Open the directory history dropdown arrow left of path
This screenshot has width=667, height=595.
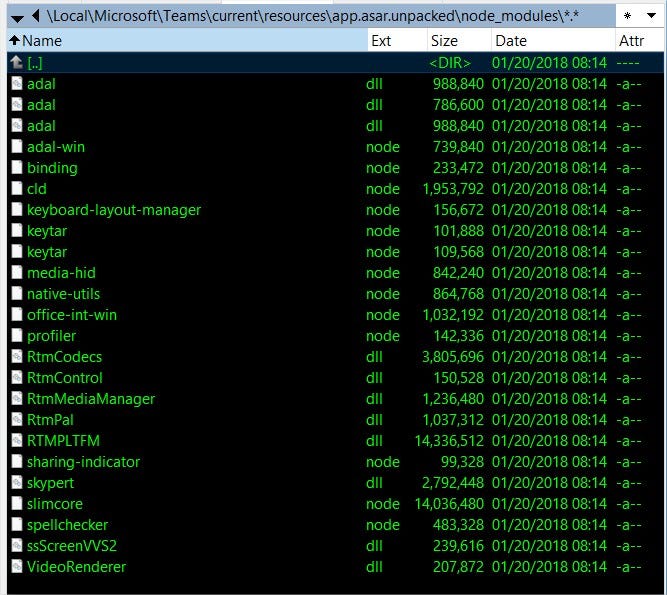[x=17, y=18]
